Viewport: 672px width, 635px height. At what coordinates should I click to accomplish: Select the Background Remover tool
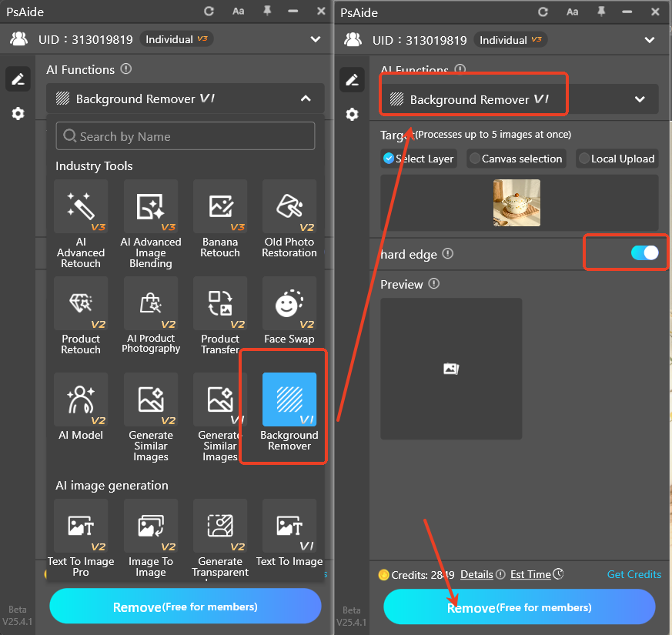[x=289, y=400]
